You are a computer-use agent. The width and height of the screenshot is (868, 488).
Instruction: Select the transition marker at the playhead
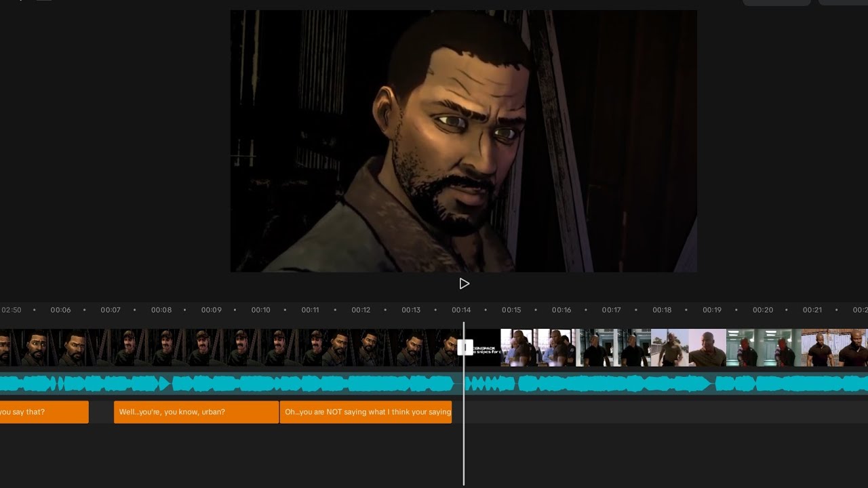[x=465, y=348]
